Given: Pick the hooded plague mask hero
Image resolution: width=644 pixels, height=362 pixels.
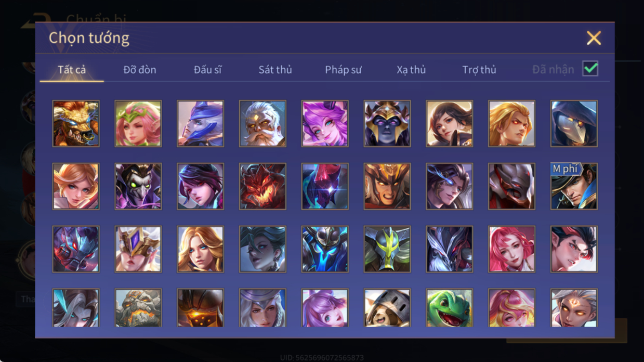Looking at the screenshot, I should point(574,124).
